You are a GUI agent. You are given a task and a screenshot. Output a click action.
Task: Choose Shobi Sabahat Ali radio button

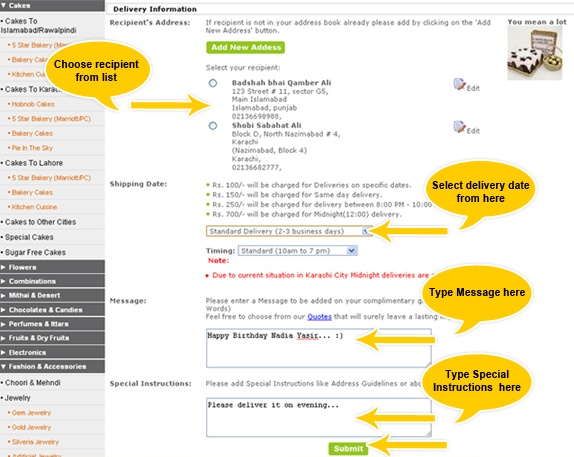213,126
